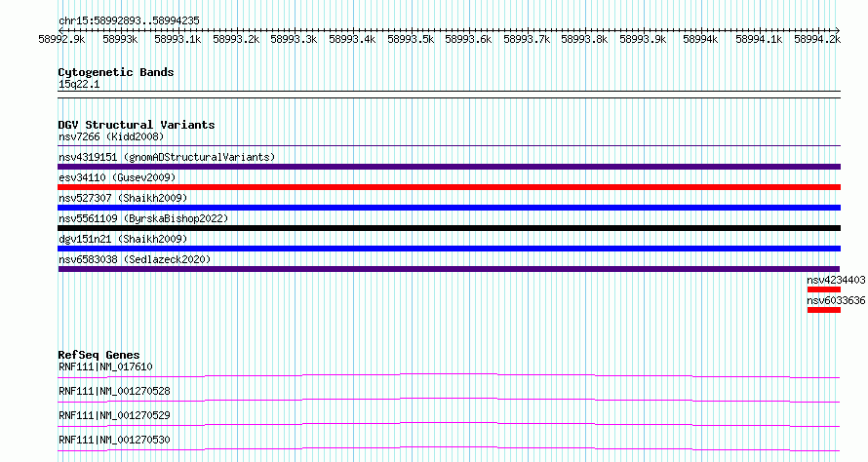Select the nsv6033636 variant label

pos(836,300)
